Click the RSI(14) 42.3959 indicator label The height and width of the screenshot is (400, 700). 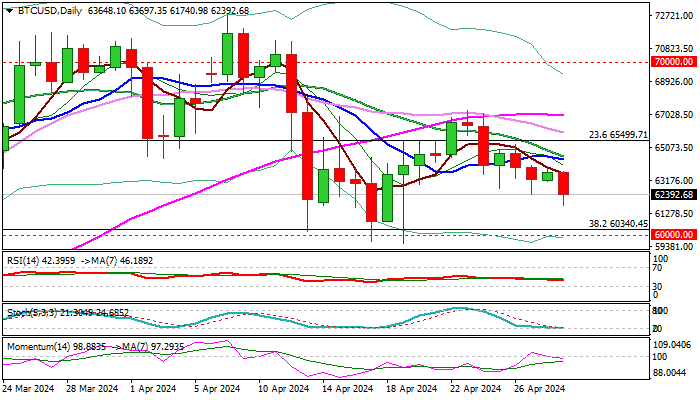pos(41,260)
